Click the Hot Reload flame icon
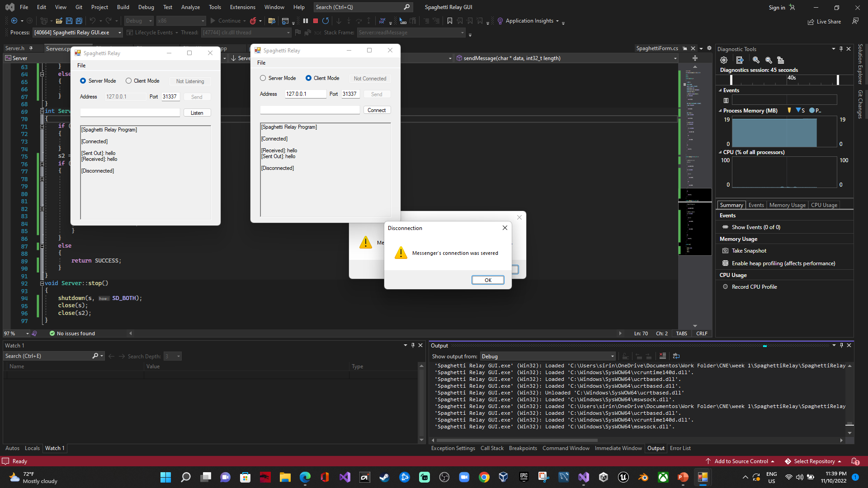The image size is (868, 488). (253, 21)
